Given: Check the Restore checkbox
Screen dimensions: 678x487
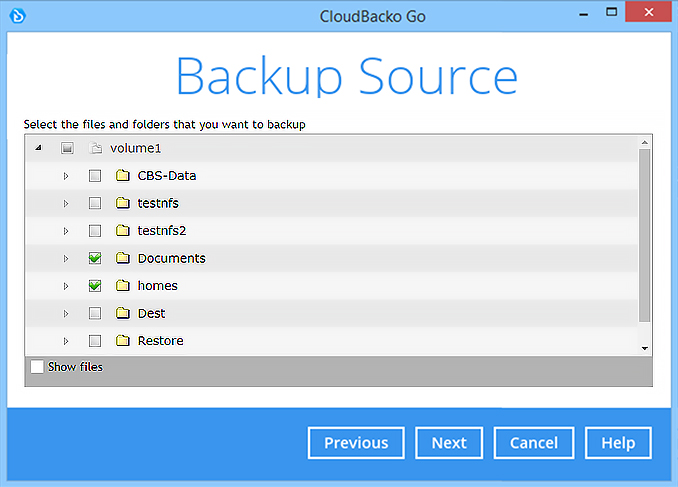Looking at the screenshot, I should coord(95,341).
